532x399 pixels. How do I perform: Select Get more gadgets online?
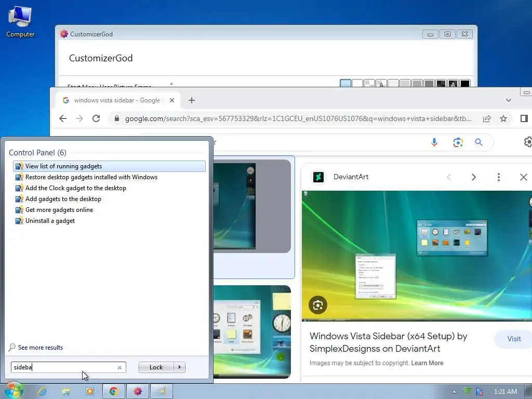click(109, 210)
